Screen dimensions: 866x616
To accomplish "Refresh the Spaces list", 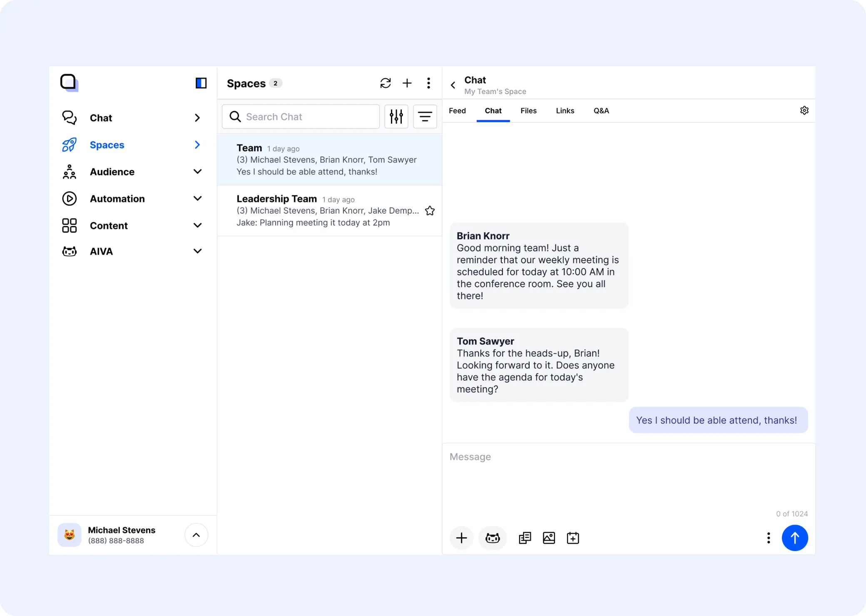I will pyautogui.click(x=386, y=83).
